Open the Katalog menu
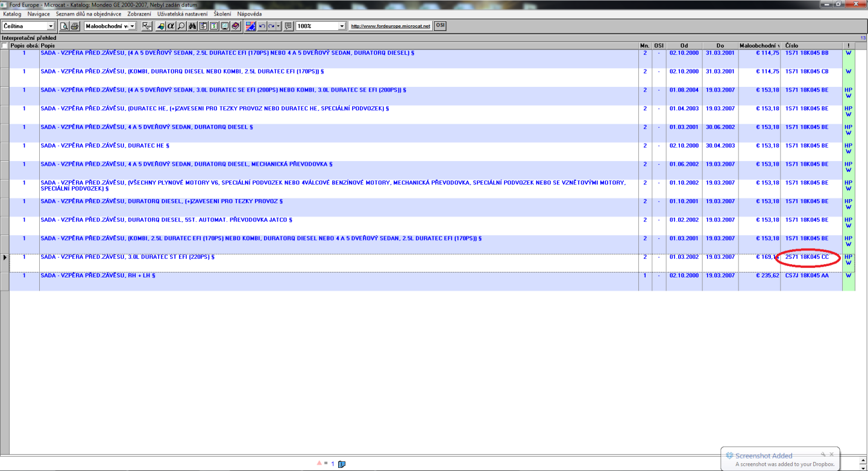Viewport: 868px width, 471px height. click(12, 14)
